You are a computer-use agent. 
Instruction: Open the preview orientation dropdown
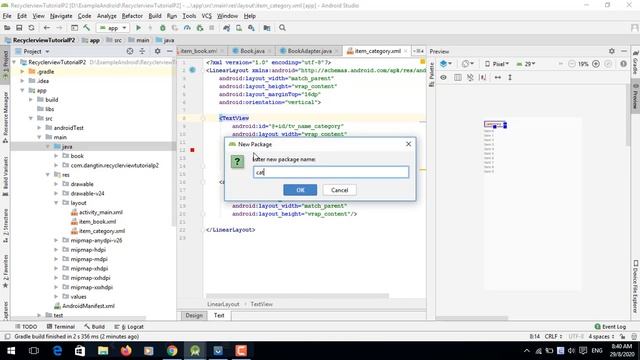468,64
